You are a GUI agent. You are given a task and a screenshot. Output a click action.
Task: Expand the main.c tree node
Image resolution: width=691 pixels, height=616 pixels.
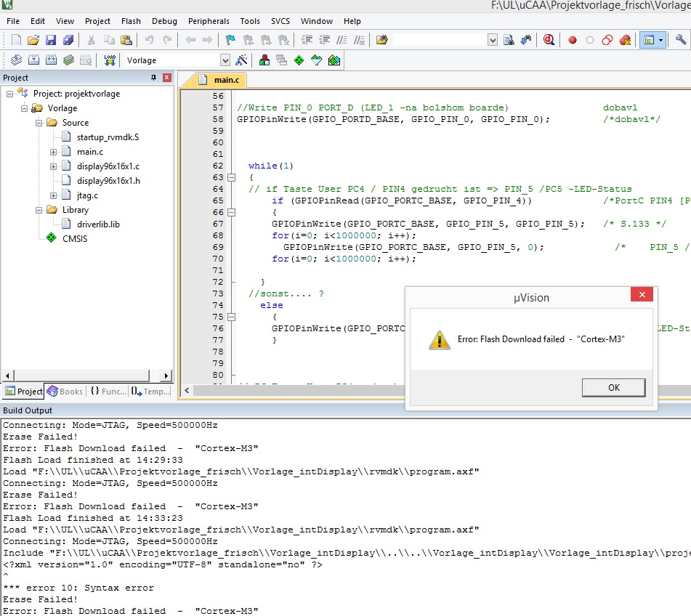53,152
